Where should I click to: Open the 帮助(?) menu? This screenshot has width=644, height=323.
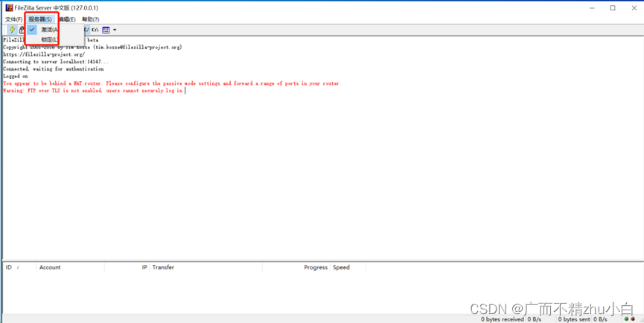(x=90, y=19)
